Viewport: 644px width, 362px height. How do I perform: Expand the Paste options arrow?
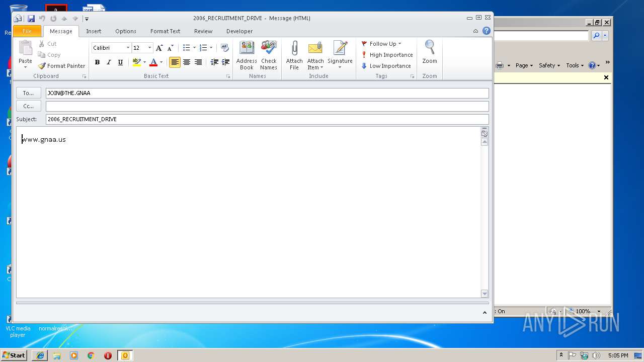(25, 67)
